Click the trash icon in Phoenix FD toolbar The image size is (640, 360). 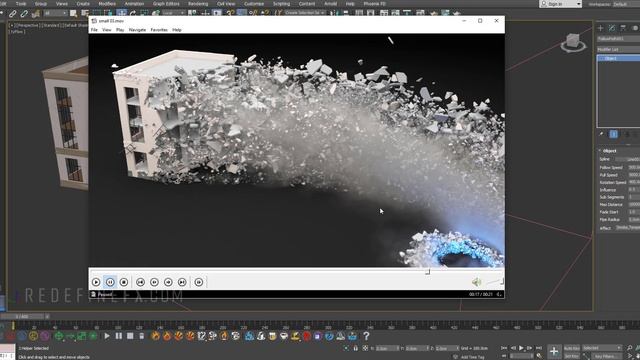(x=142, y=336)
